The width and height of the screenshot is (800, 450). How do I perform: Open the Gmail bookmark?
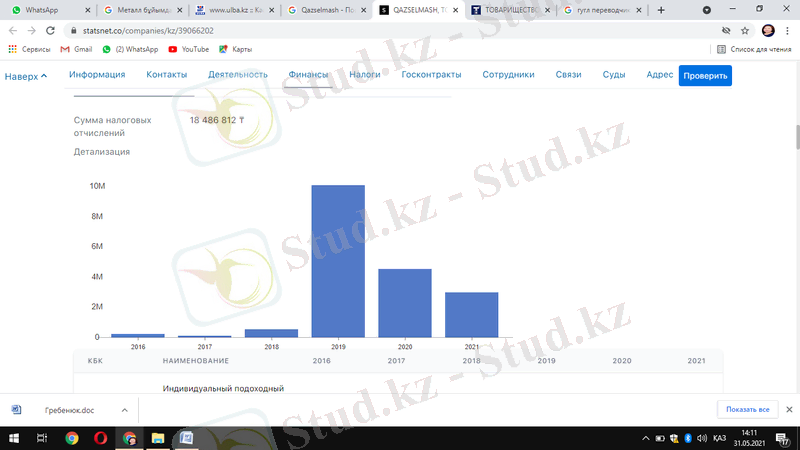76,49
